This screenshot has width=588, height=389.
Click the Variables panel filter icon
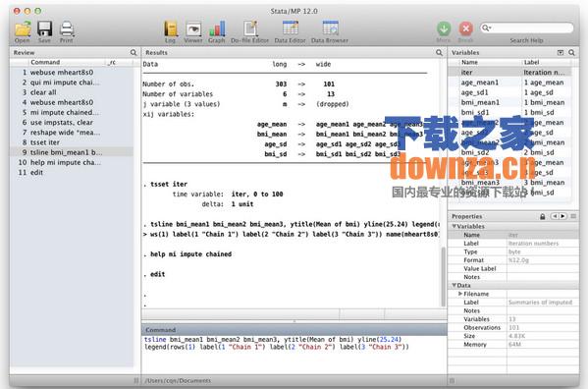pos(561,52)
